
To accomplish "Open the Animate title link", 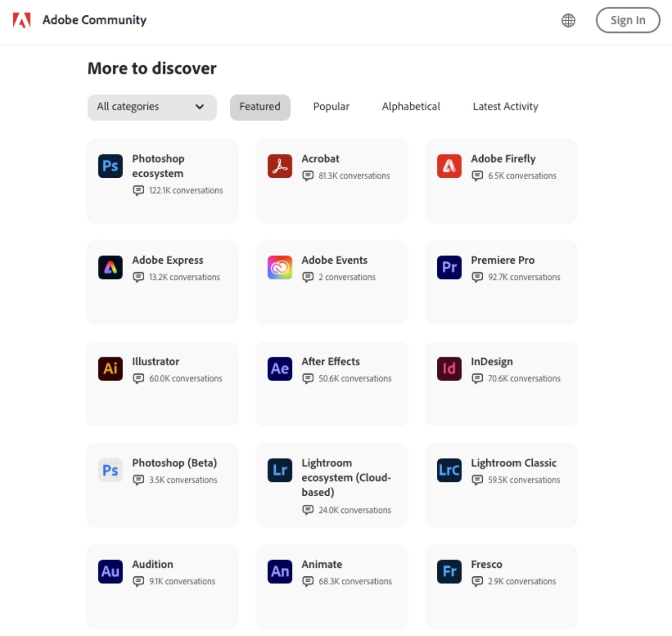I will pyautogui.click(x=322, y=564).
